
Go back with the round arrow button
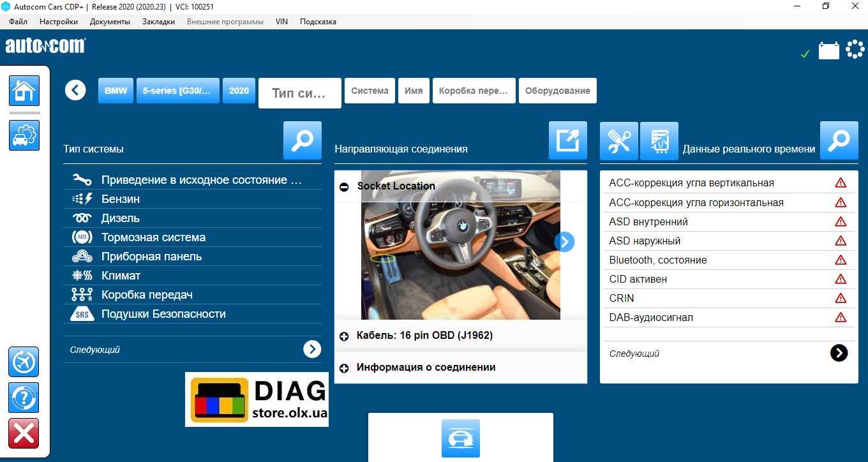coord(75,90)
